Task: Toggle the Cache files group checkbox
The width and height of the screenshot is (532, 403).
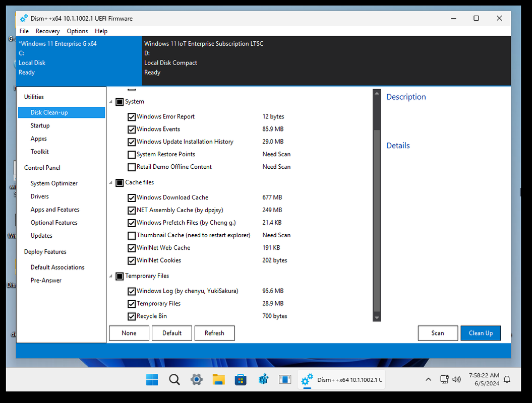Action: (120, 183)
